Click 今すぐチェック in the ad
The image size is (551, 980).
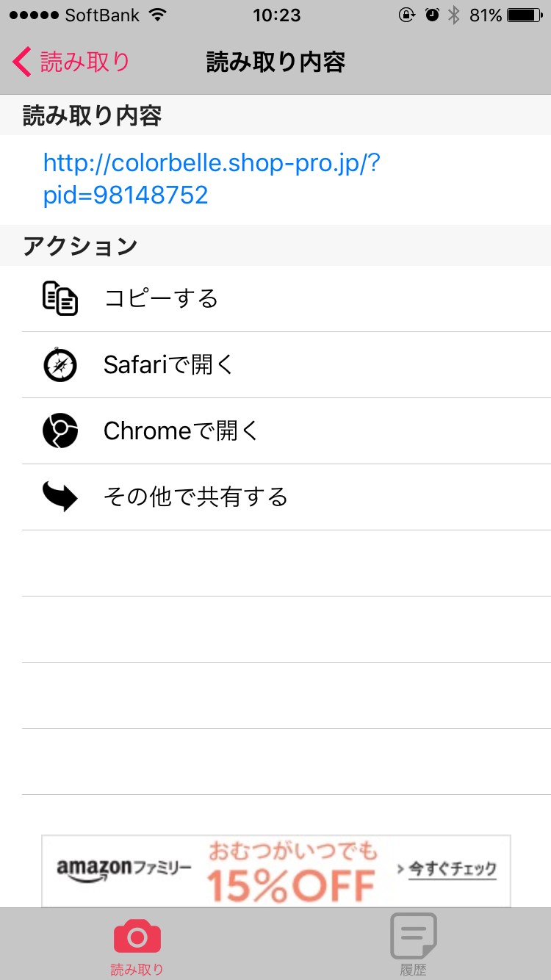point(447,870)
